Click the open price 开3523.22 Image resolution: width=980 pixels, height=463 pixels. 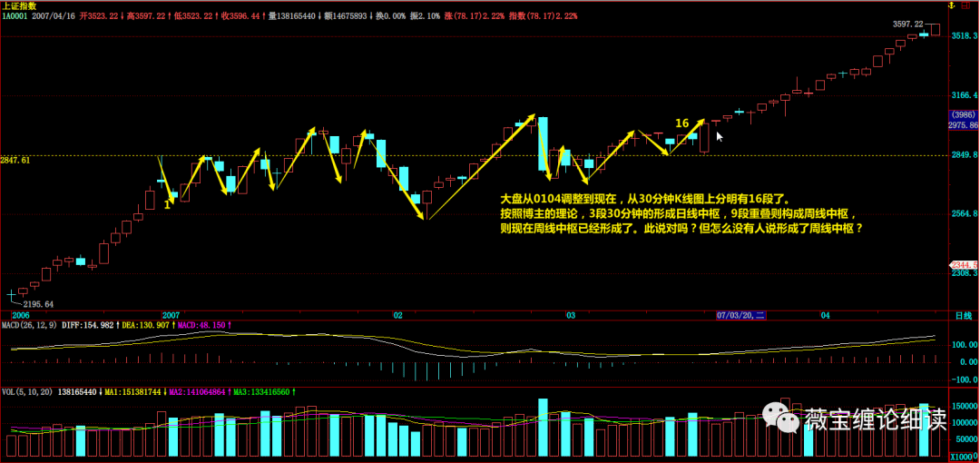click(x=100, y=15)
